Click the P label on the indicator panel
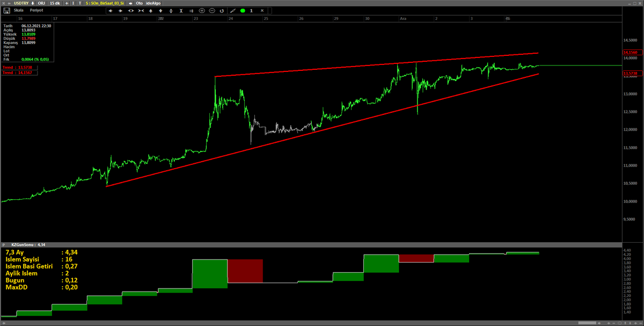Screen dimensions: 644x326 tap(4, 244)
